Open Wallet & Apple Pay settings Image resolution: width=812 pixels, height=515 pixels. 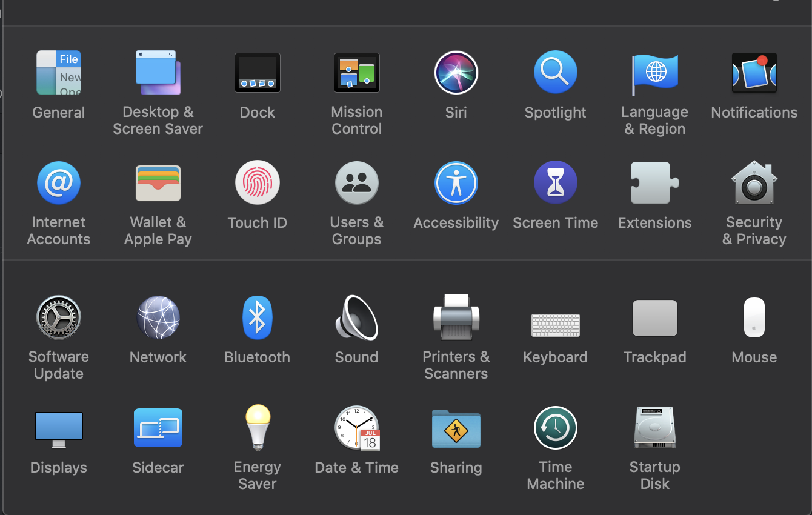coord(158,183)
